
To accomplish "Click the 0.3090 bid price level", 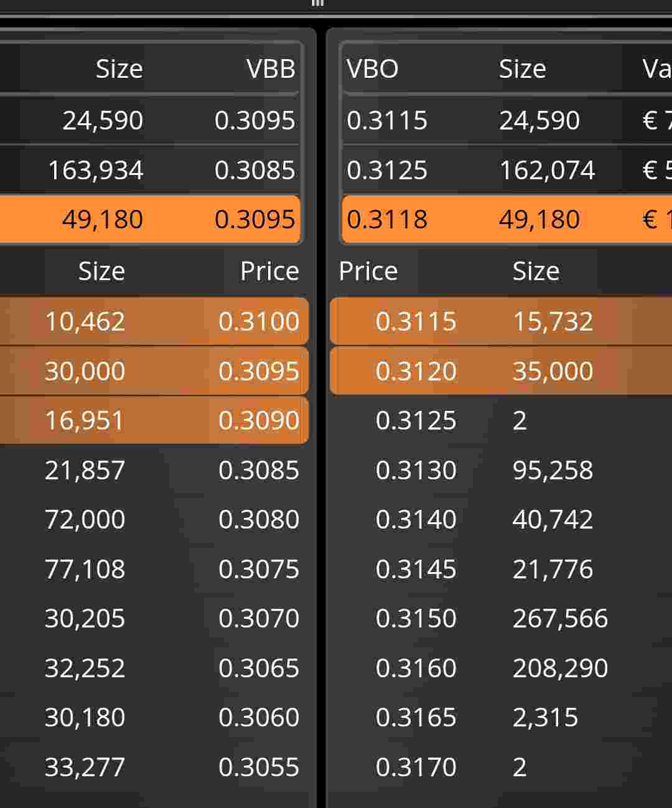I will click(154, 420).
